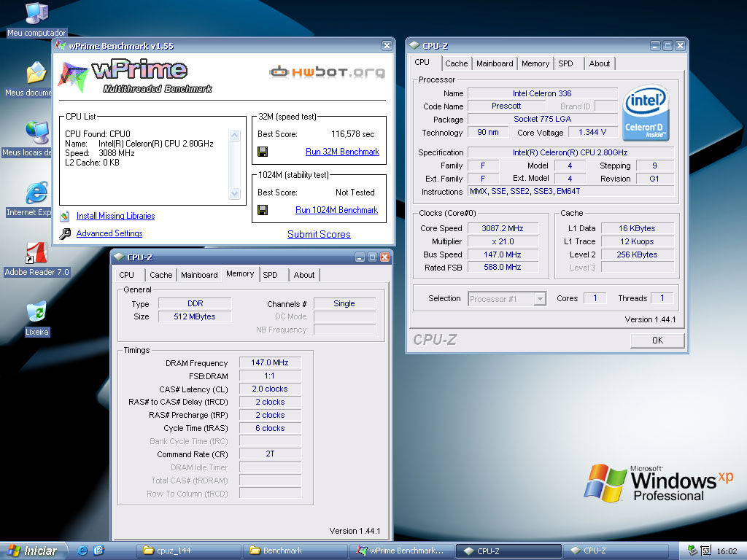Click the wPrime title bar icon

point(60,46)
